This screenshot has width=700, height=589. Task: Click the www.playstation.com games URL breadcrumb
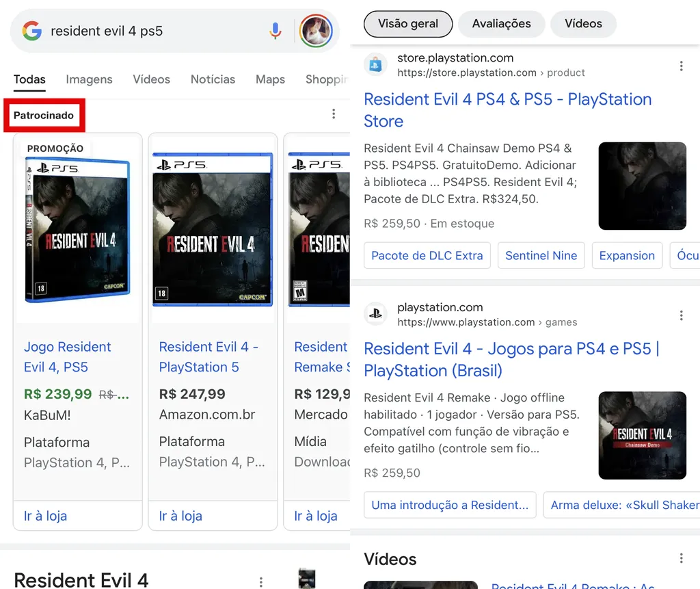(x=487, y=322)
